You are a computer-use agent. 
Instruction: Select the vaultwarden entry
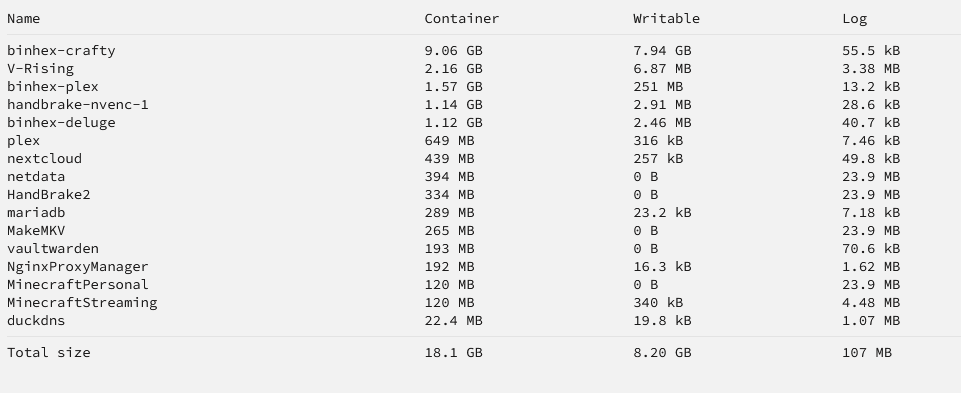click(53, 248)
